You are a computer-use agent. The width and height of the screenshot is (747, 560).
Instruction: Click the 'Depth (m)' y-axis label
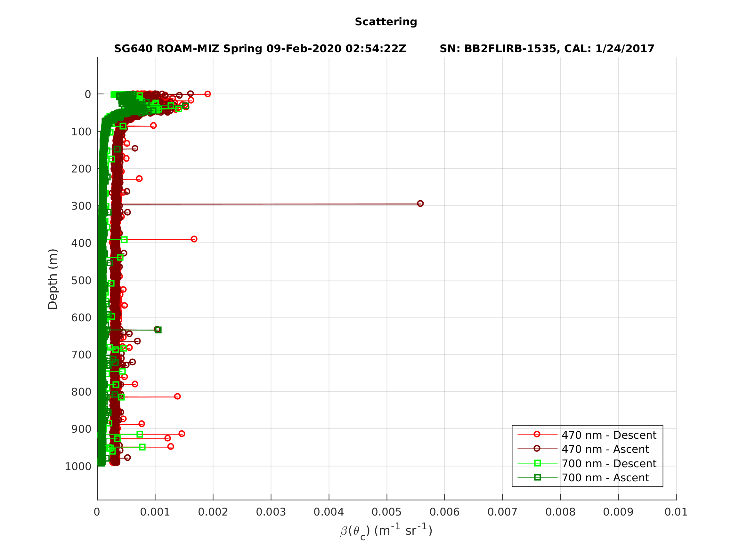tap(53, 279)
